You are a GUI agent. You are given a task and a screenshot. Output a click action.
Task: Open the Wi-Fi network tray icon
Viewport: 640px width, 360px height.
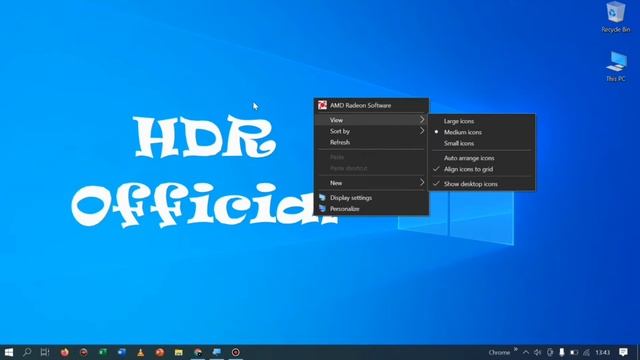click(587, 352)
